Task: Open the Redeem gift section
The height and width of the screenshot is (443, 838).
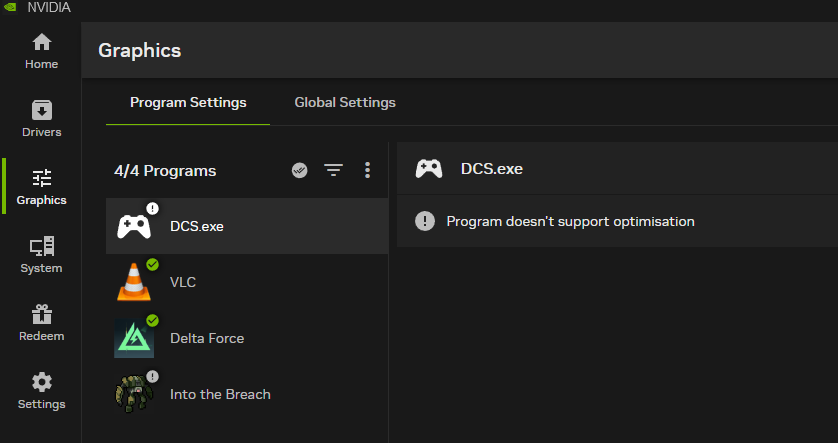Action: pyautogui.click(x=41, y=323)
